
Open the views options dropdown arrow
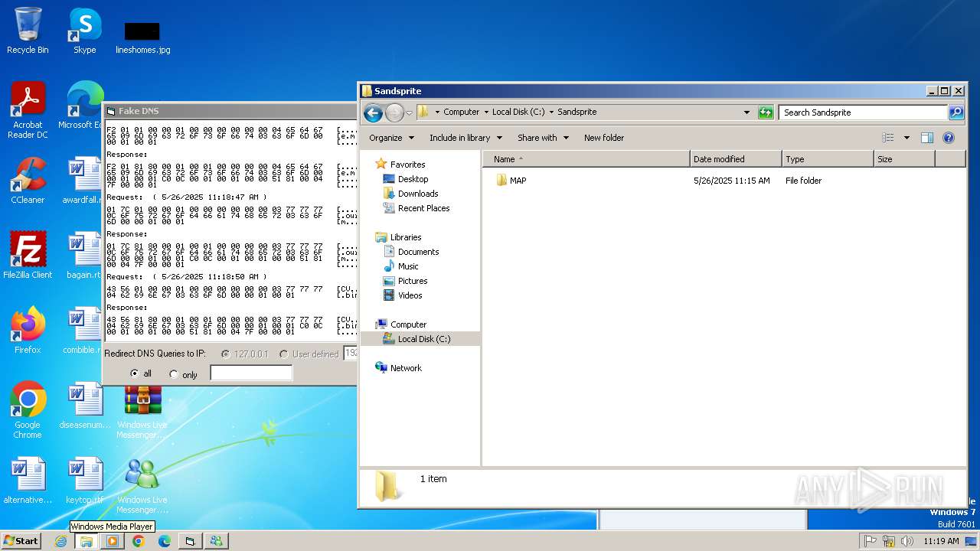click(906, 138)
